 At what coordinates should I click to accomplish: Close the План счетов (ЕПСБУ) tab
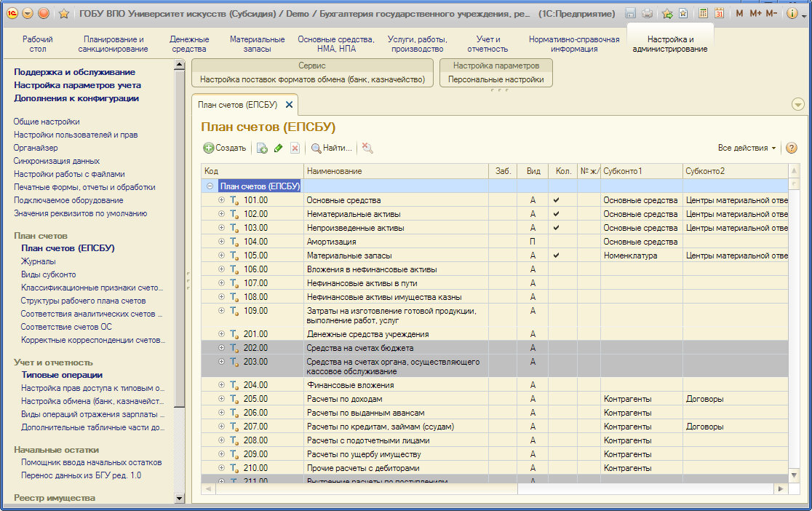tap(290, 105)
